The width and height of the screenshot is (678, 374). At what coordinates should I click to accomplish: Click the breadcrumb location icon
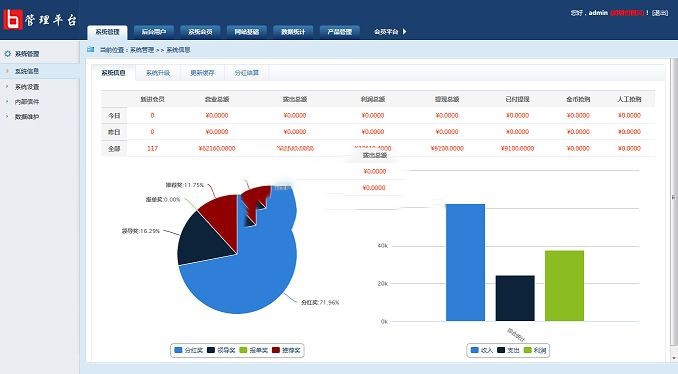click(90, 50)
